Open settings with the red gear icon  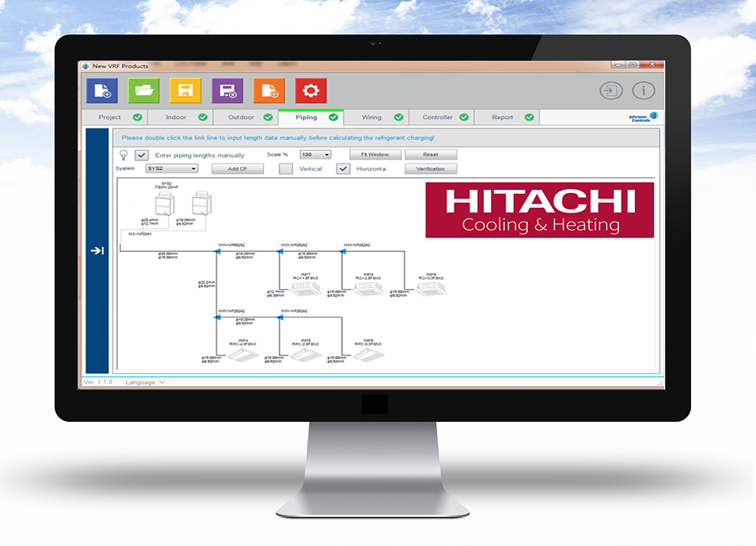coord(310,91)
